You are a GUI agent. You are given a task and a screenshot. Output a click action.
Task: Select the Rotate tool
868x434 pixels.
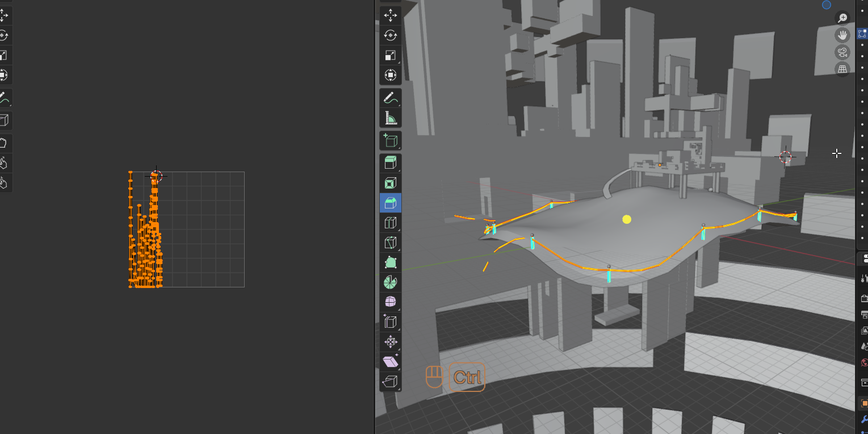click(391, 35)
